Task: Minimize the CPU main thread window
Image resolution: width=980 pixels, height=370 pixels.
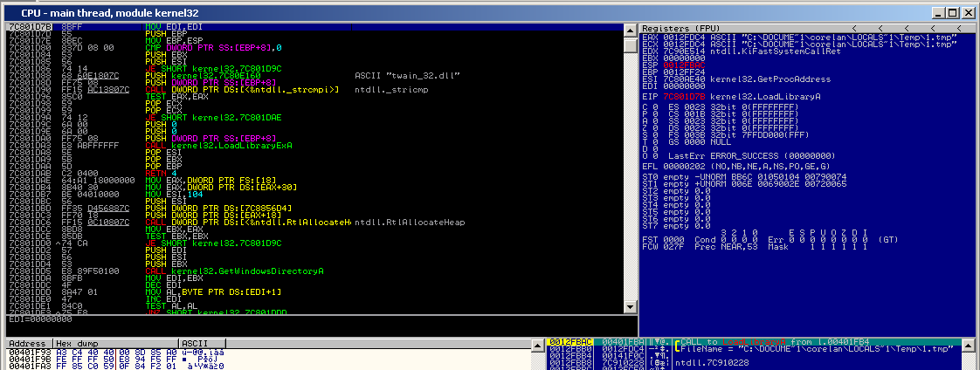Action: [x=940, y=14]
